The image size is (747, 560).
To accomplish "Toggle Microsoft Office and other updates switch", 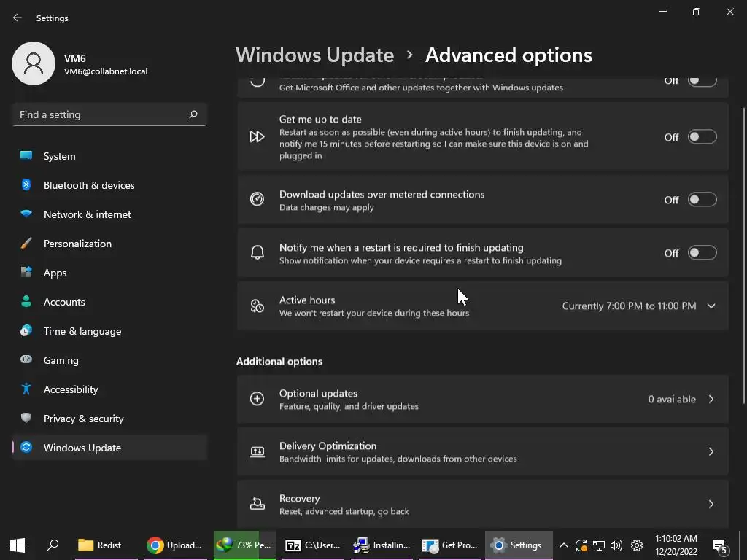I will click(x=703, y=81).
